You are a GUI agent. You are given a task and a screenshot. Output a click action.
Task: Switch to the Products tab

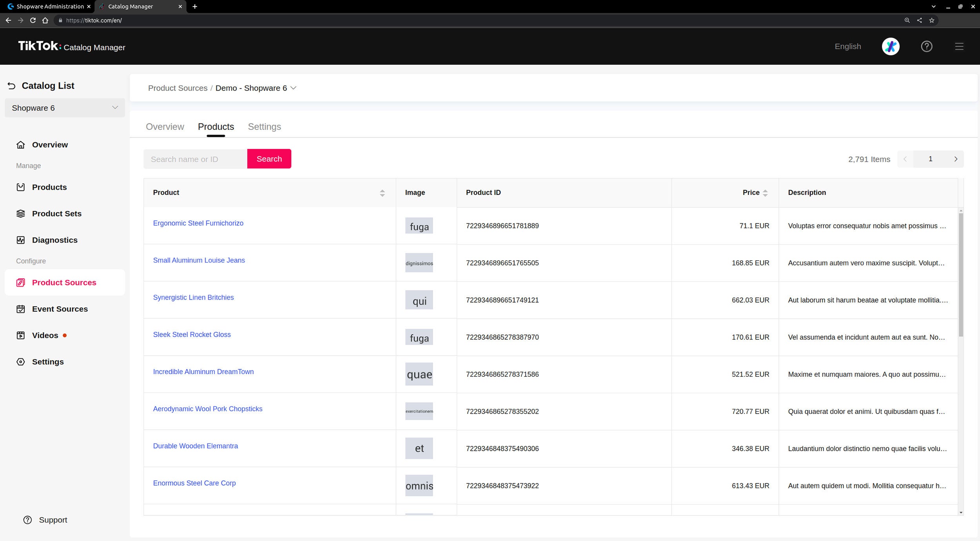click(x=216, y=127)
